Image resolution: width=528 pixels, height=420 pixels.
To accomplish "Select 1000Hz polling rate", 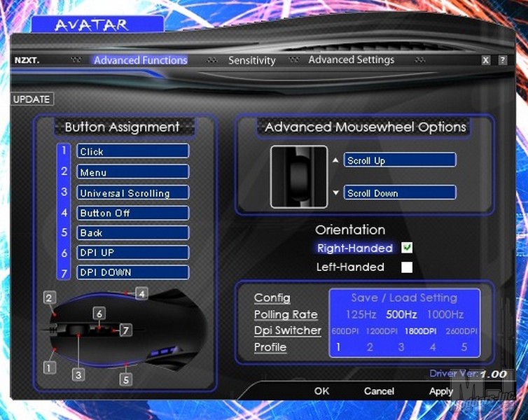I will pyautogui.click(x=445, y=315).
